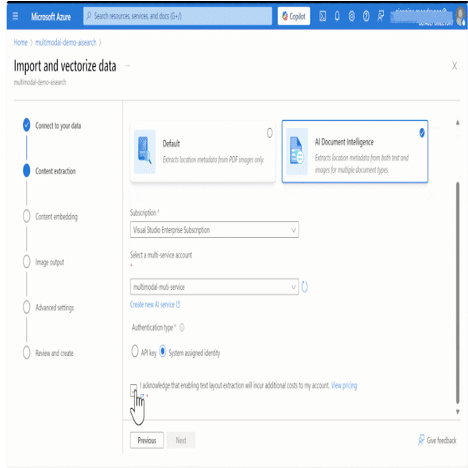This screenshot has height=468, width=468.
Task: Open the Subscription dropdown
Action: coord(214,230)
